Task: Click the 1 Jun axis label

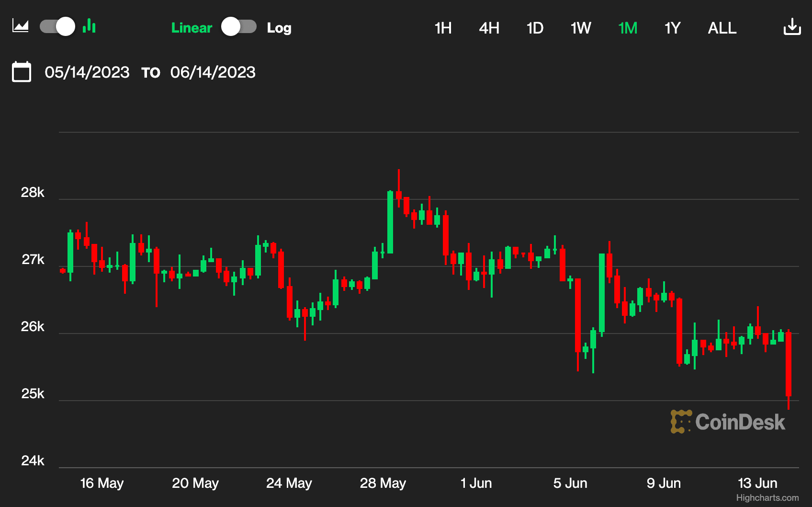Action: coord(476,483)
